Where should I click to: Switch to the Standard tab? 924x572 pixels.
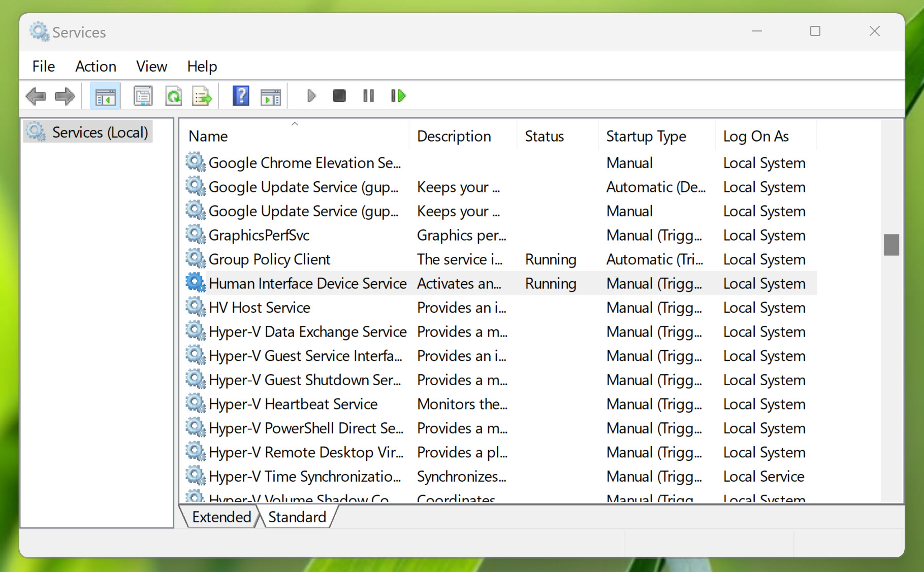pyautogui.click(x=297, y=517)
